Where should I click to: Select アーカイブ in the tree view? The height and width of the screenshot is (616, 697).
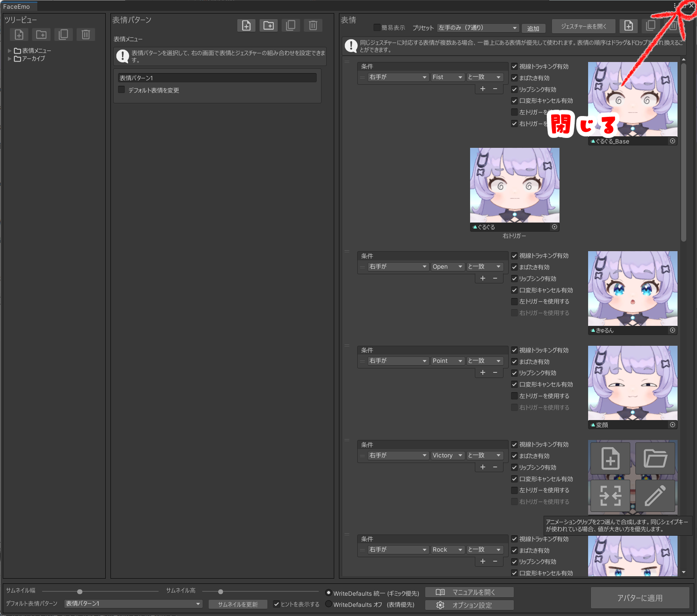coord(33,59)
